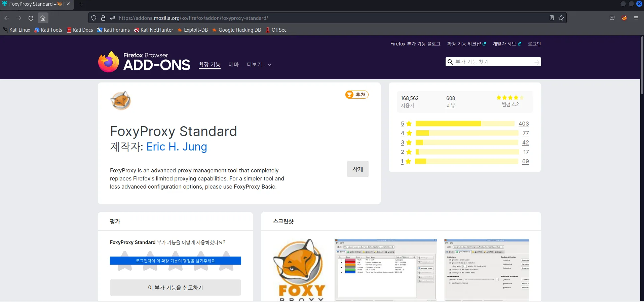
Task: Open site permissions icon in address bar
Action: point(113,18)
